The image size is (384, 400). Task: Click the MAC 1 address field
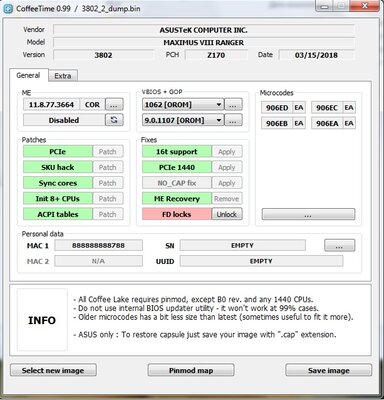point(98,246)
